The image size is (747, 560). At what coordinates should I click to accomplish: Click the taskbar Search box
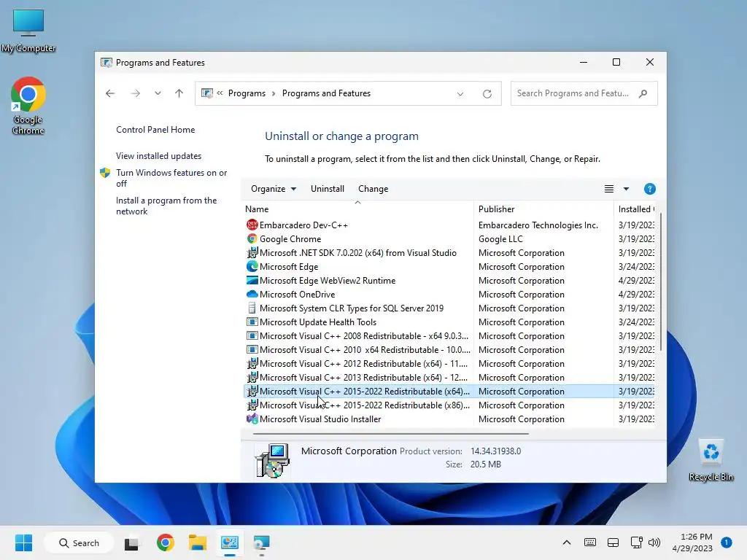[x=79, y=542]
